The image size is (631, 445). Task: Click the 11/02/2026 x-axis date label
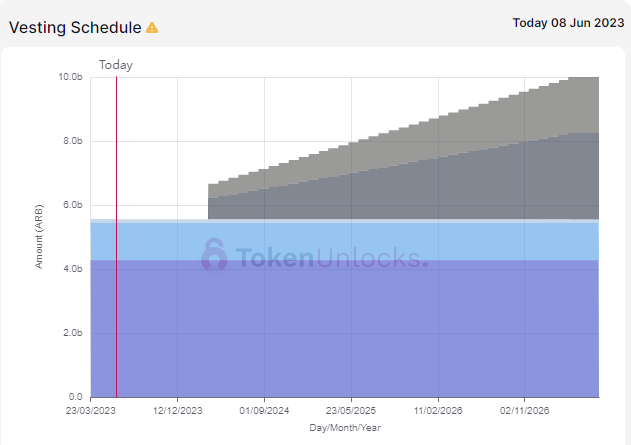tap(437, 411)
